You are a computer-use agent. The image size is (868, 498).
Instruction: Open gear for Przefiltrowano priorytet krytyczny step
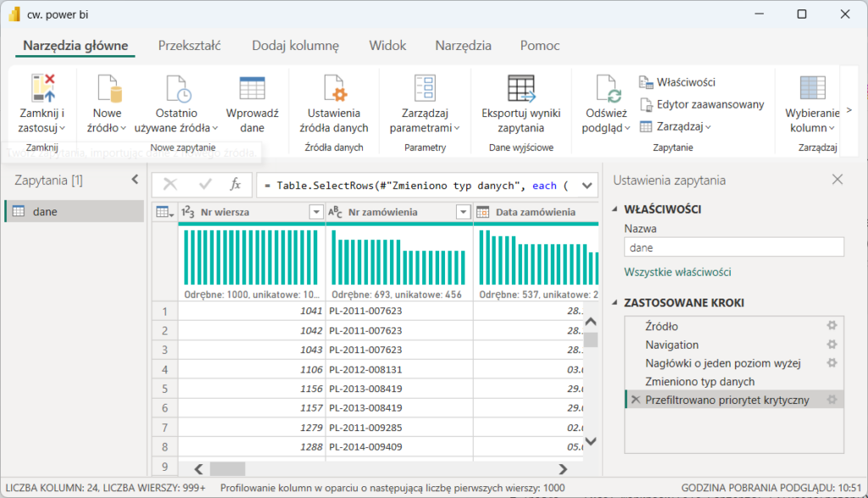(x=832, y=400)
